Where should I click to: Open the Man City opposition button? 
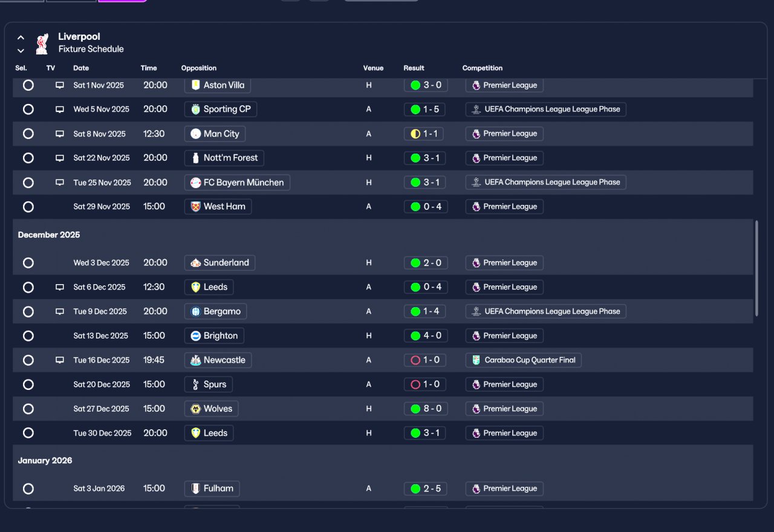coord(215,134)
